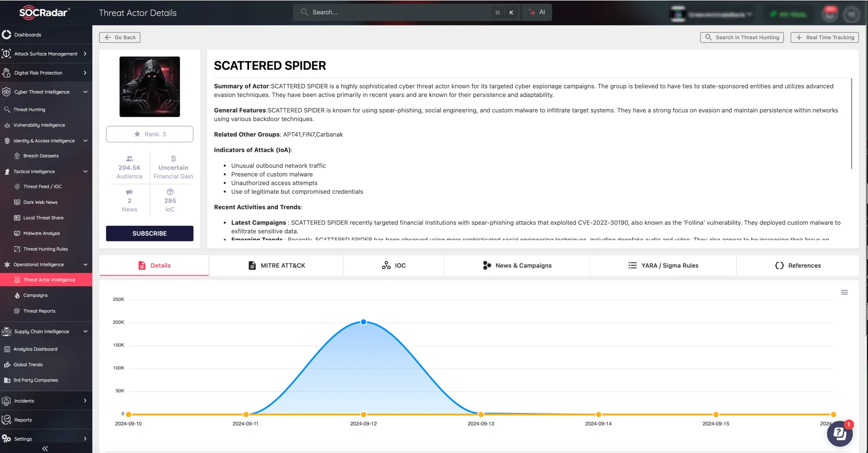The height and width of the screenshot is (453, 868).
Task: Expand Attack Surface Management chevron
Action: (85, 53)
